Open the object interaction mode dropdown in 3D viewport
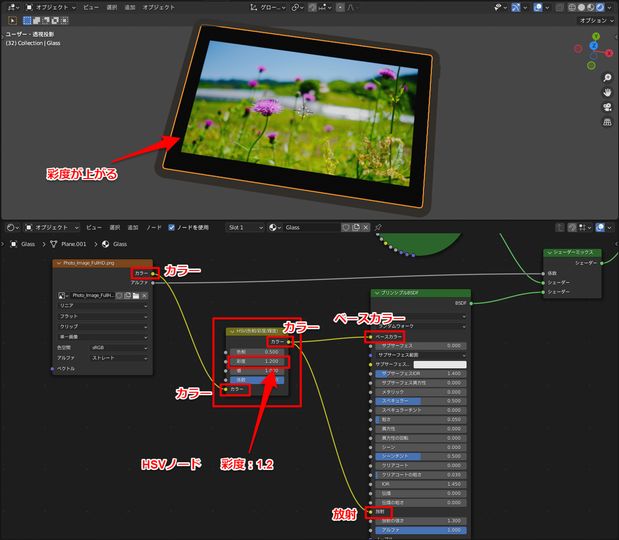 coord(51,7)
